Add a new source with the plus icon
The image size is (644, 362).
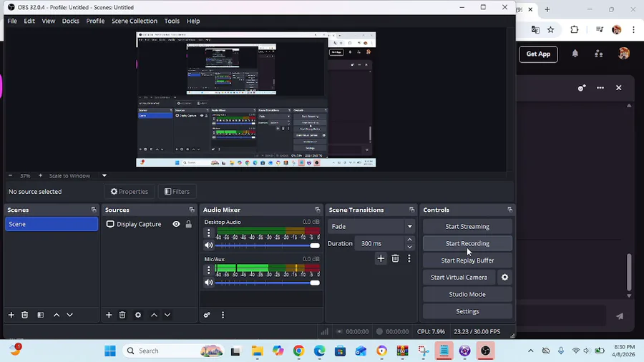109,315
